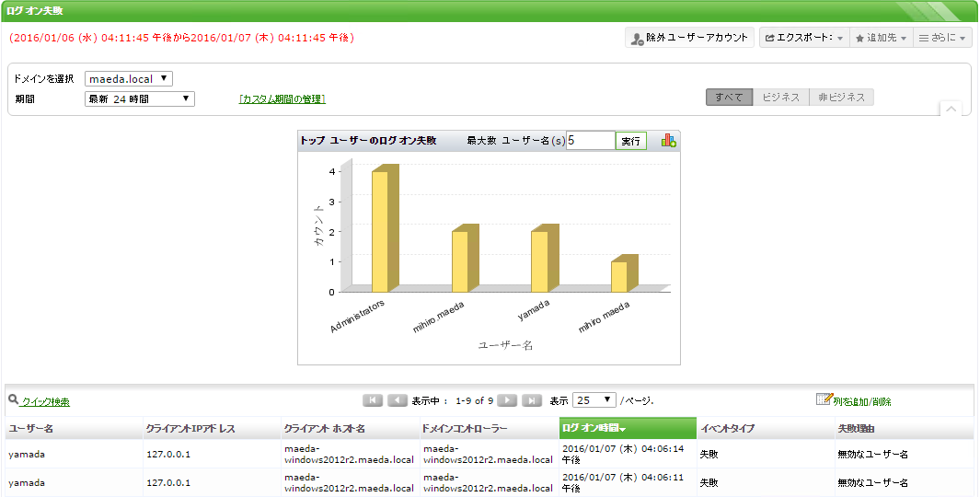Open the custom period management link
980x497 pixels.
(282, 98)
